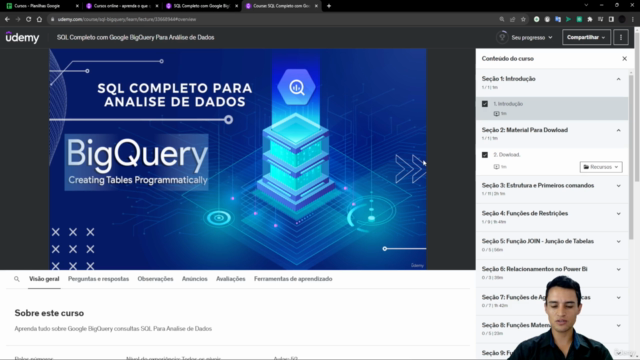This screenshot has height=360, width=640.
Task: Open the puzzle-piece extensions menu
Action: click(x=589, y=19)
